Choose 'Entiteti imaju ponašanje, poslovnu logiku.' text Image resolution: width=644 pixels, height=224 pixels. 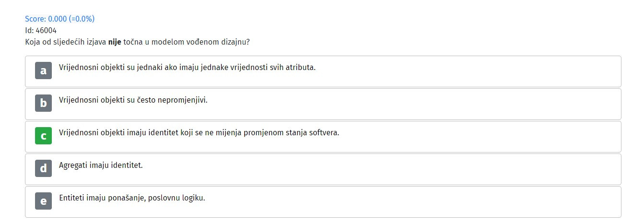[x=132, y=198]
